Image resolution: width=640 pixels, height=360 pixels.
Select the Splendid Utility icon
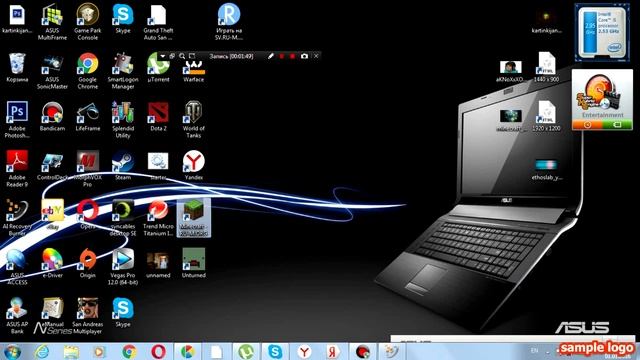(x=123, y=120)
